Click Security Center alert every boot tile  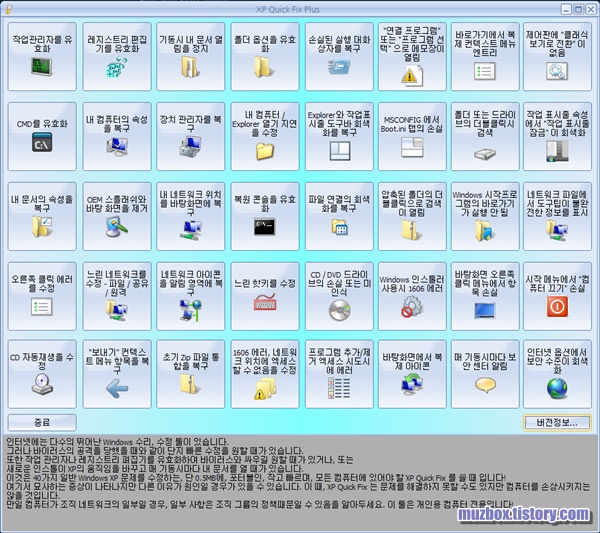click(x=485, y=374)
